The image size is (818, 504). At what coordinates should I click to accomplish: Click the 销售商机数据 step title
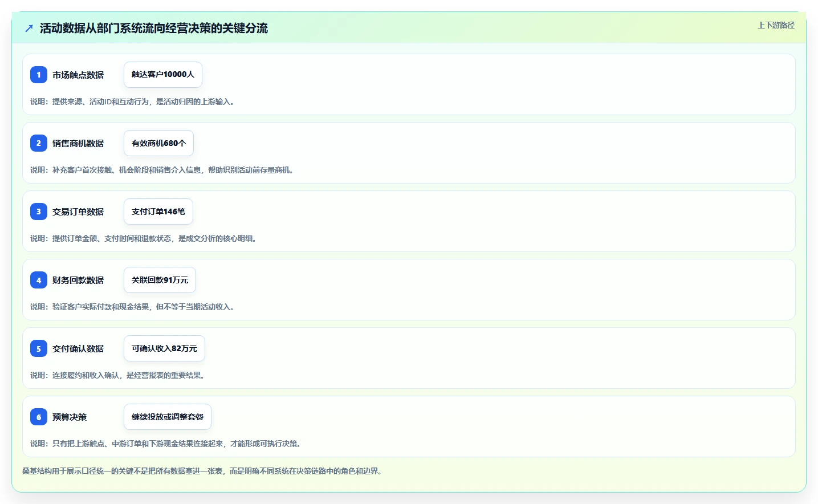[78, 143]
